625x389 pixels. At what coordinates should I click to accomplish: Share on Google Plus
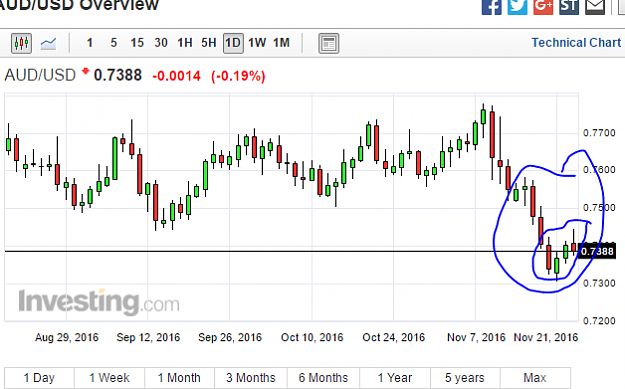pos(543,6)
